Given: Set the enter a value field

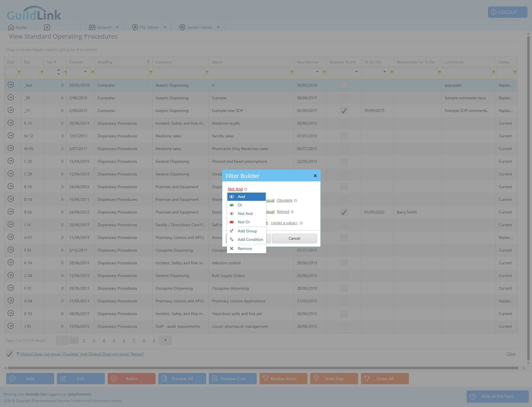Looking at the screenshot, I should (284, 223).
